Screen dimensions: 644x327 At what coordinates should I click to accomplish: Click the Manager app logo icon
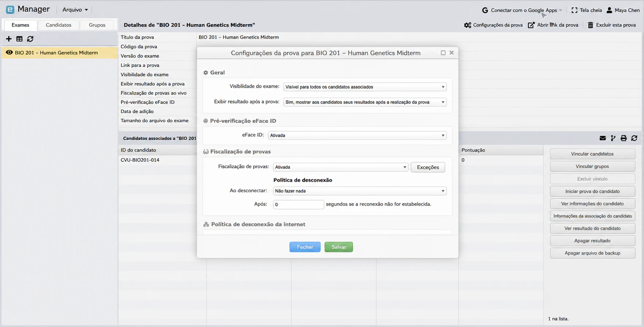click(10, 10)
